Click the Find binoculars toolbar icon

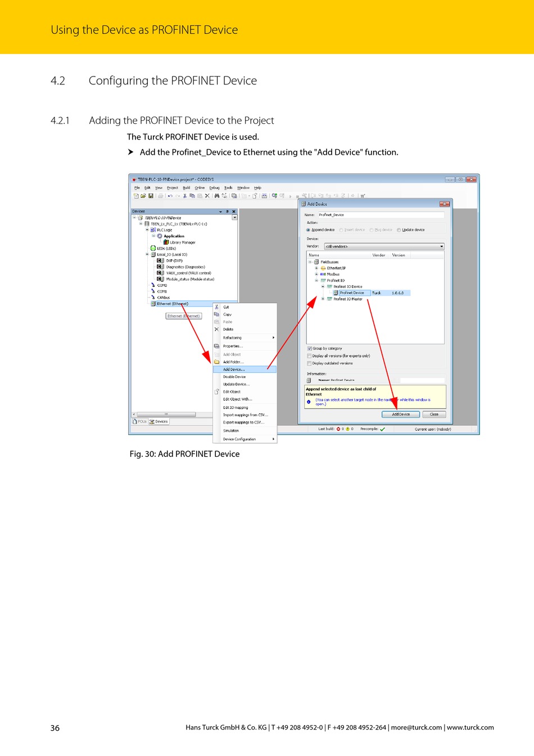(216, 196)
